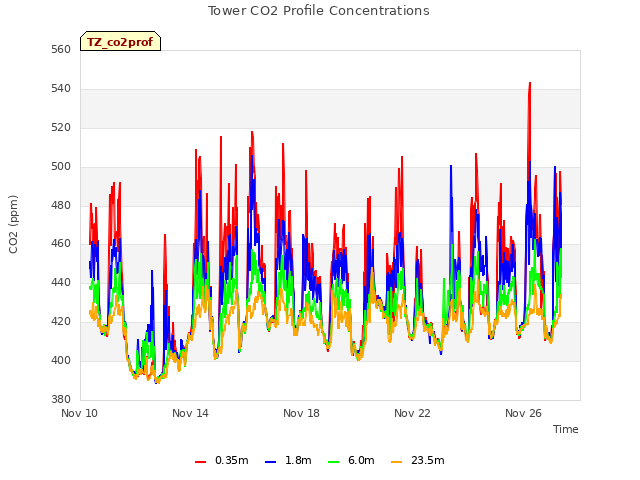Click the Nov 10 x-axis tick label

pyautogui.click(x=79, y=413)
